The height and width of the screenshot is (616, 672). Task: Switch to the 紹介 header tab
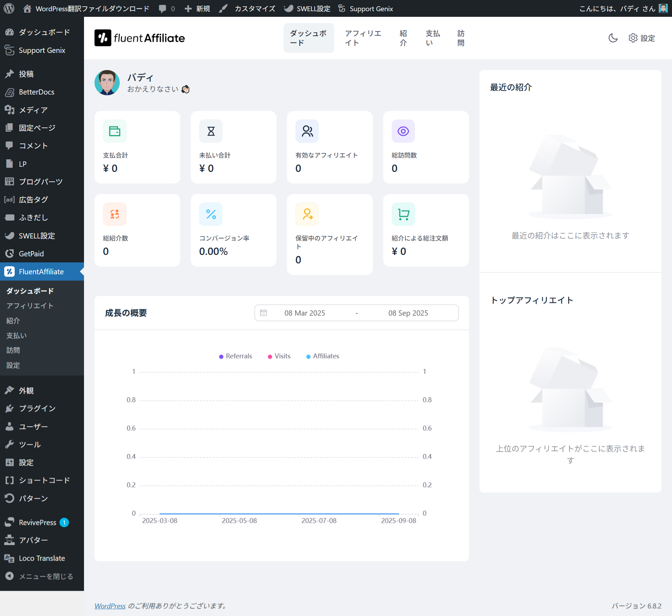(x=403, y=38)
